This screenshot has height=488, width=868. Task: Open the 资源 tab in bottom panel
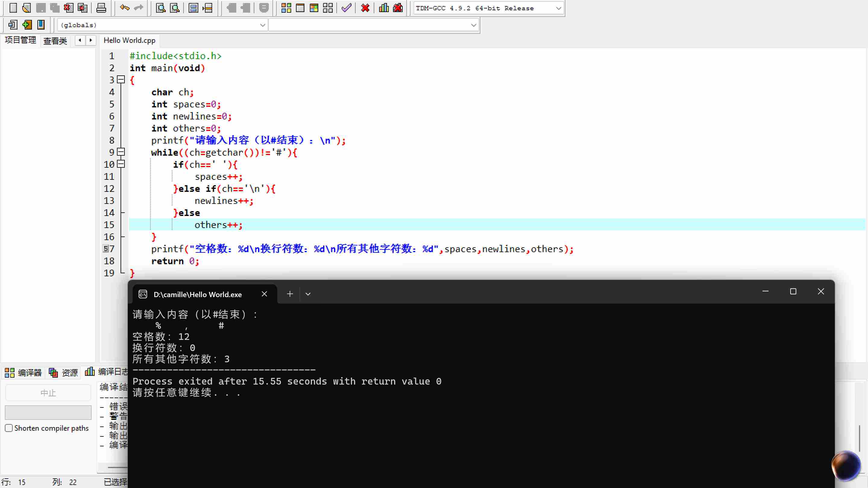point(64,372)
